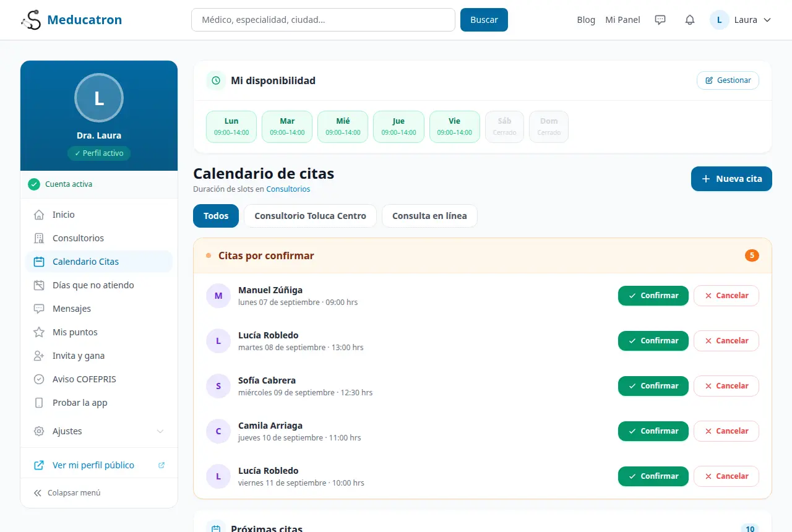
Task: Select the Todos filter tab
Action: coord(216,216)
